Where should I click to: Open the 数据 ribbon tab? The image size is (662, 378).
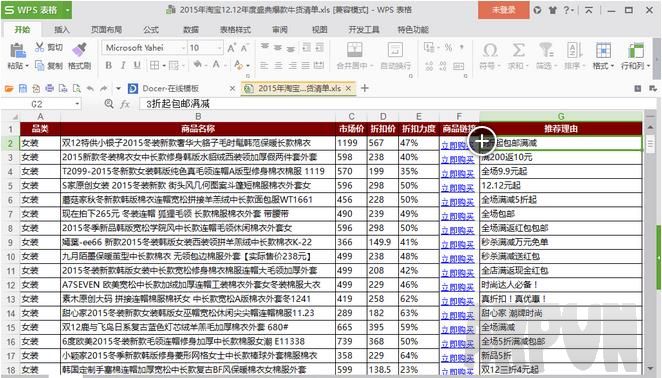191,30
